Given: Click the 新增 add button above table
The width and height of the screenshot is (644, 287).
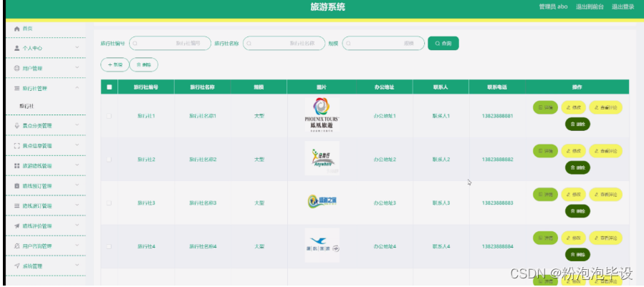Looking at the screenshot, I should pyautogui.click(x=115, y=64).
